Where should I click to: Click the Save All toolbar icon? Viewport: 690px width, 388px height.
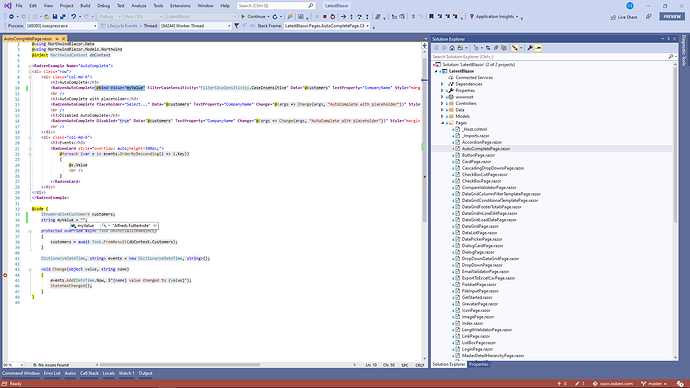(x=63, y=16)
